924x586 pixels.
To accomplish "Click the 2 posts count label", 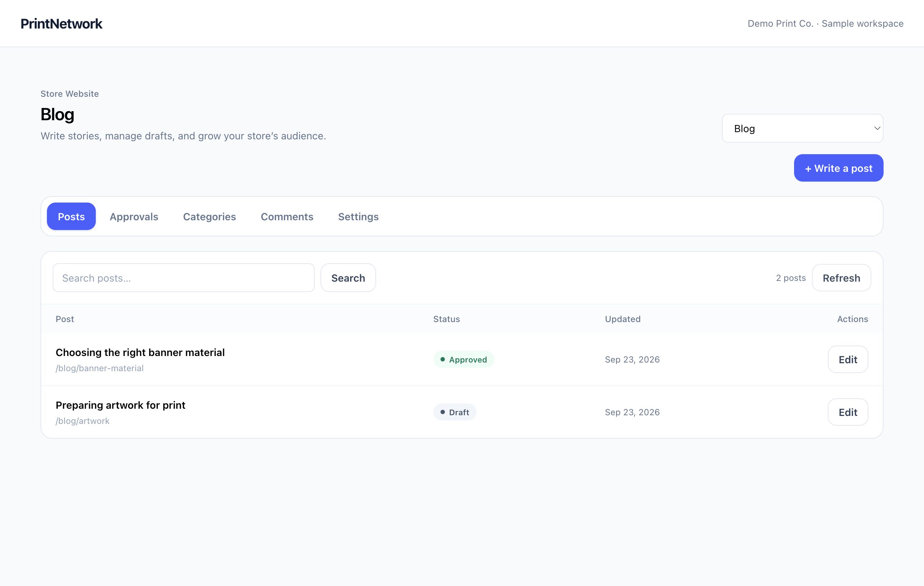I will 790,278.
